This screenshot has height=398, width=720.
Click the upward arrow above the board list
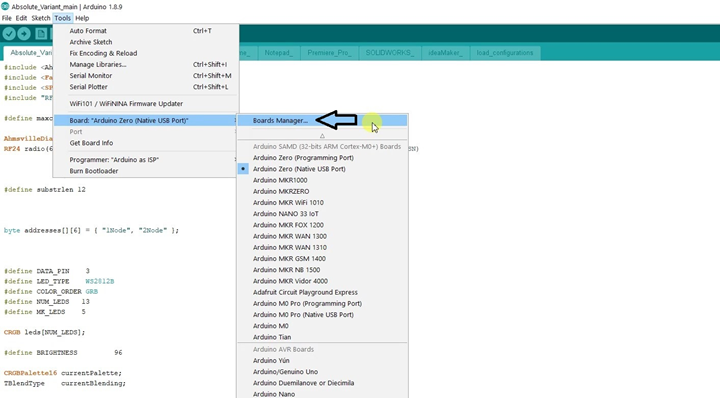tap(322, 136)
